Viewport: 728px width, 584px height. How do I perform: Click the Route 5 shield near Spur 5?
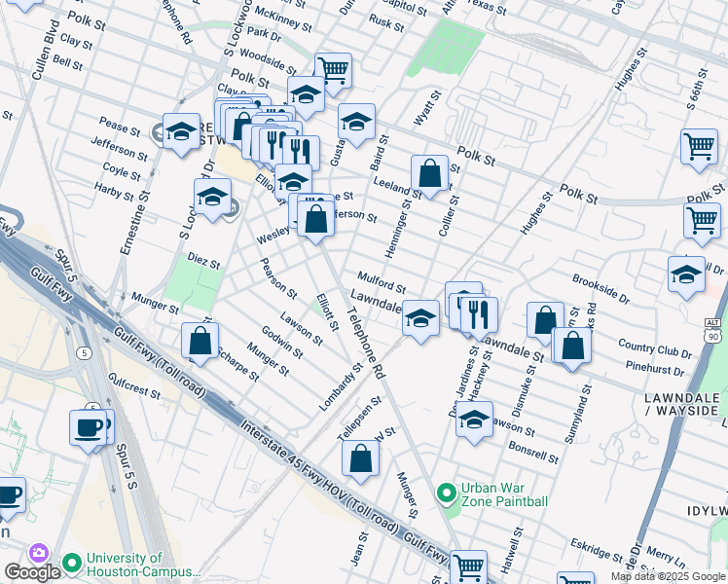point(84,353)
